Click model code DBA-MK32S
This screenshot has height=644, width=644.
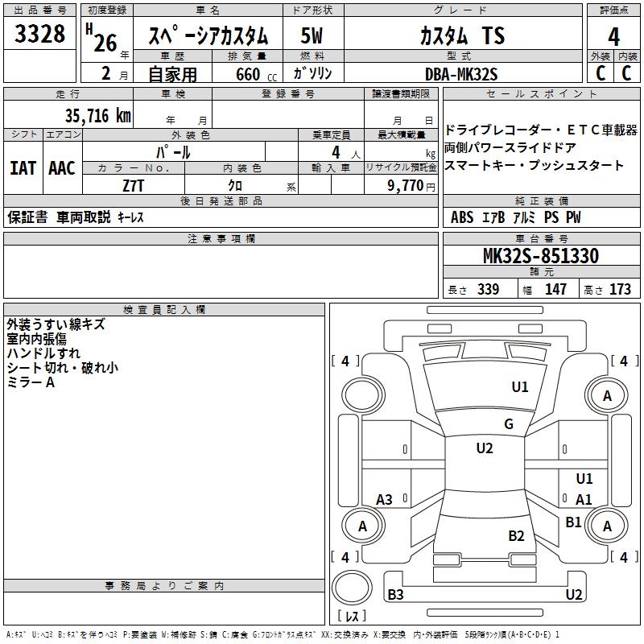[x=461, y=74]
